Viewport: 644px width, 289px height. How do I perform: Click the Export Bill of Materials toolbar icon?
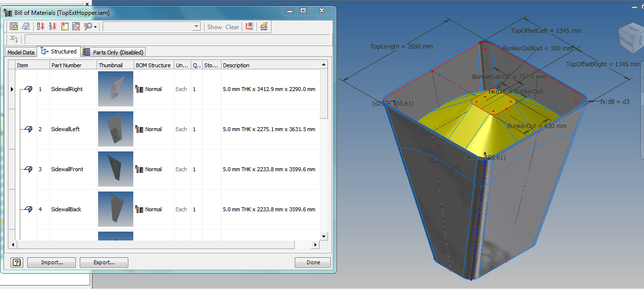[14, 27]
